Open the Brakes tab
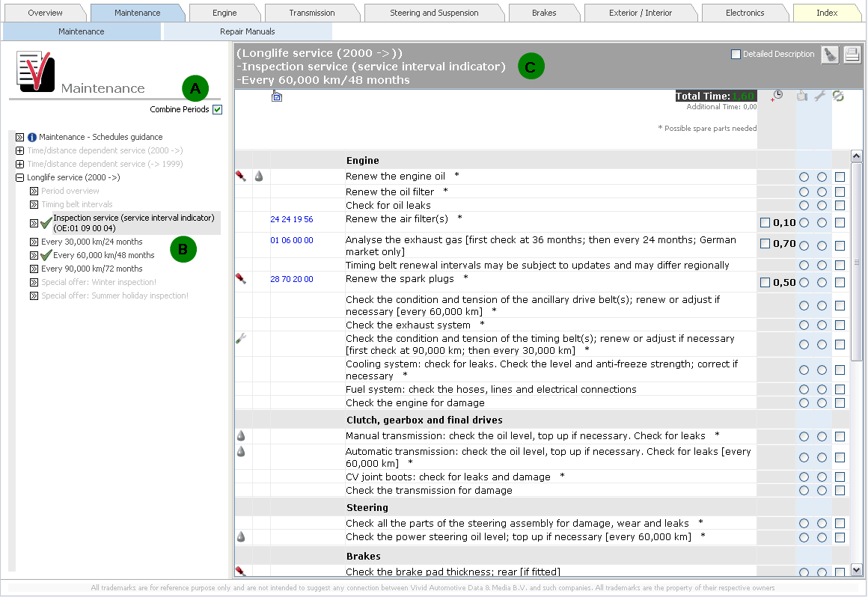The image size is (868, 597). pos(543,13)
